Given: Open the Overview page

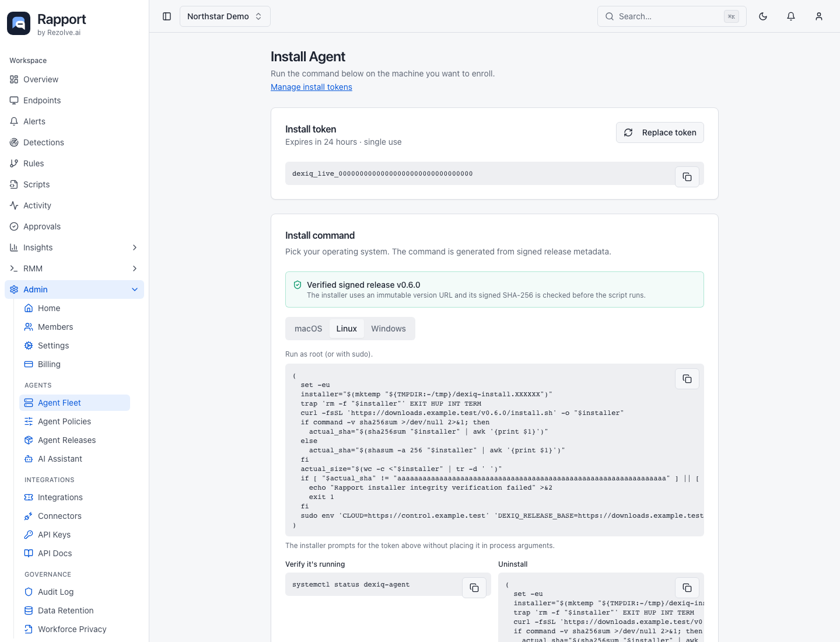Looking at the screenshot, I should [x=74, y=79].
